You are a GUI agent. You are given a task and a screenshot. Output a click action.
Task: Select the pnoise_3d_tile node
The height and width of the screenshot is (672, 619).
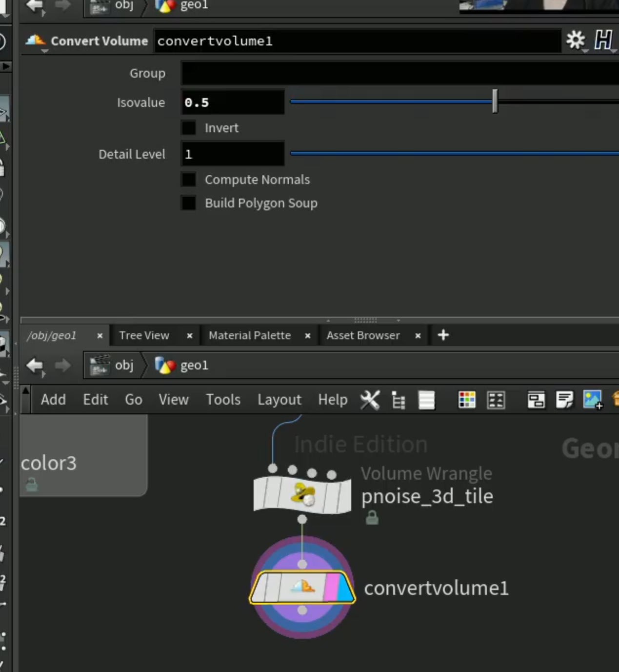pyautogui.click(x=302, y=495)
